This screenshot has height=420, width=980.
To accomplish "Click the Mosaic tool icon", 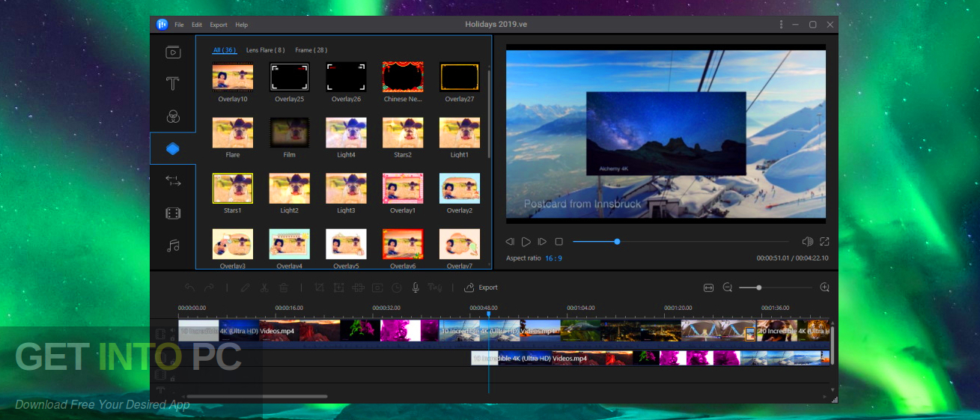I will (x=358, y=287).
